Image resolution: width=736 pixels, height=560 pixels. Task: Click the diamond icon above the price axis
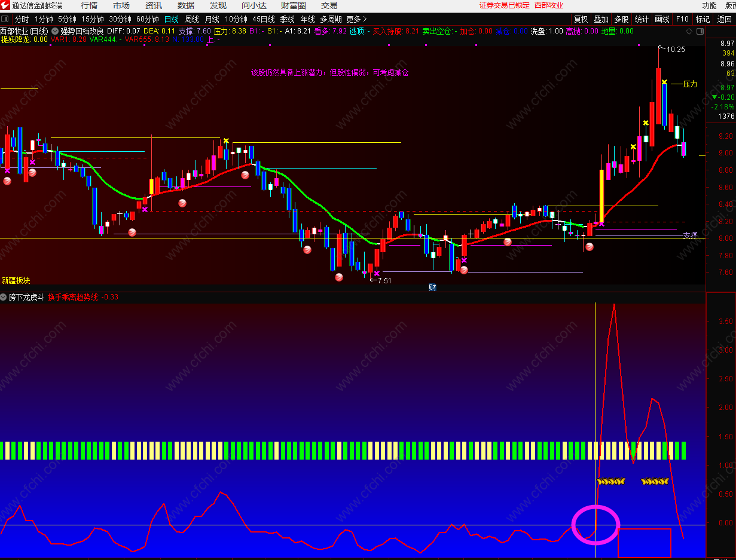pos(689,31)
